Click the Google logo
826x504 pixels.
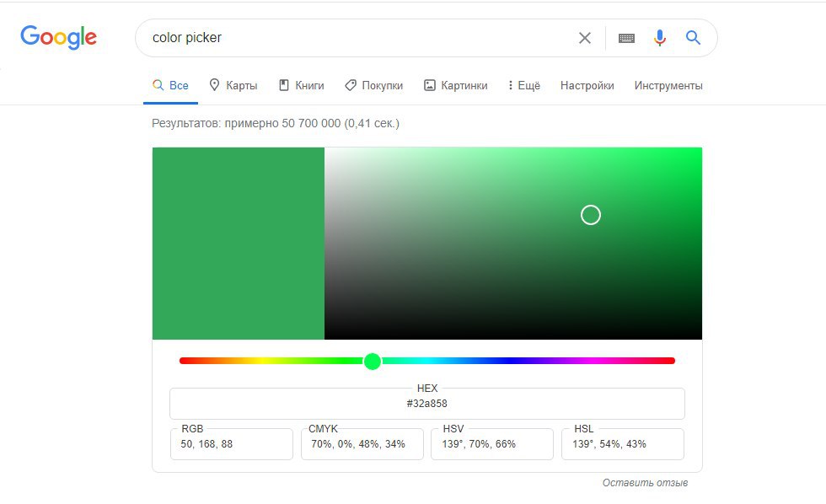[x=58, y=37]
